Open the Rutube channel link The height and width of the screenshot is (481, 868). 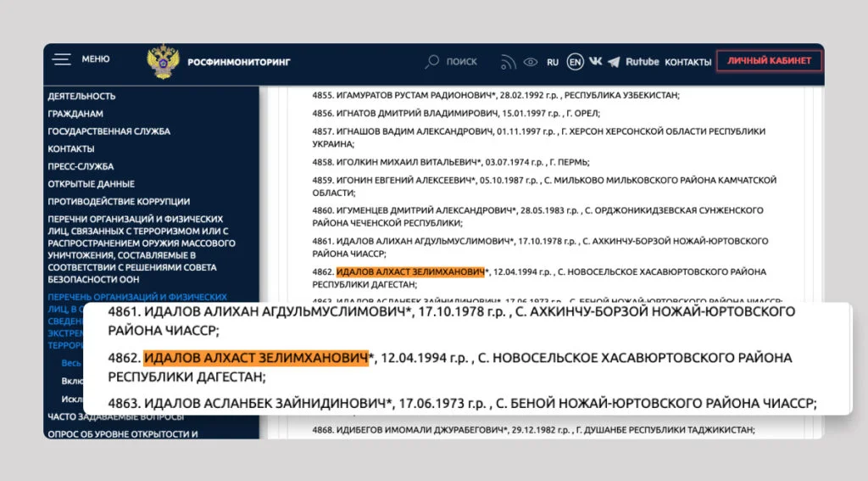coord(642,62)
